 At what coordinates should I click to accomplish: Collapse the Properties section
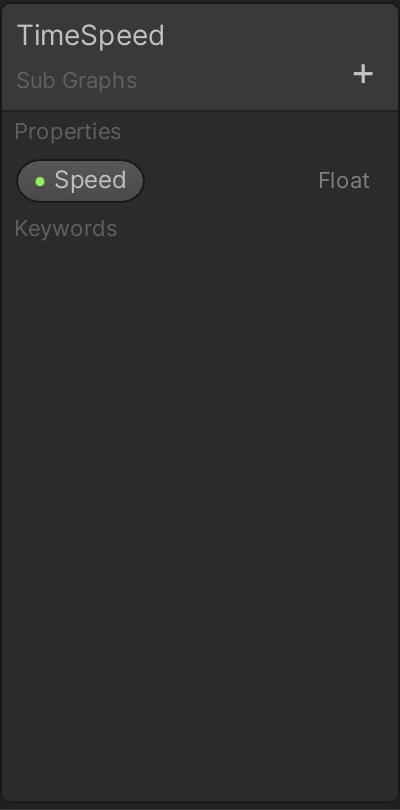pyautogui.click(x=68, y=132)
